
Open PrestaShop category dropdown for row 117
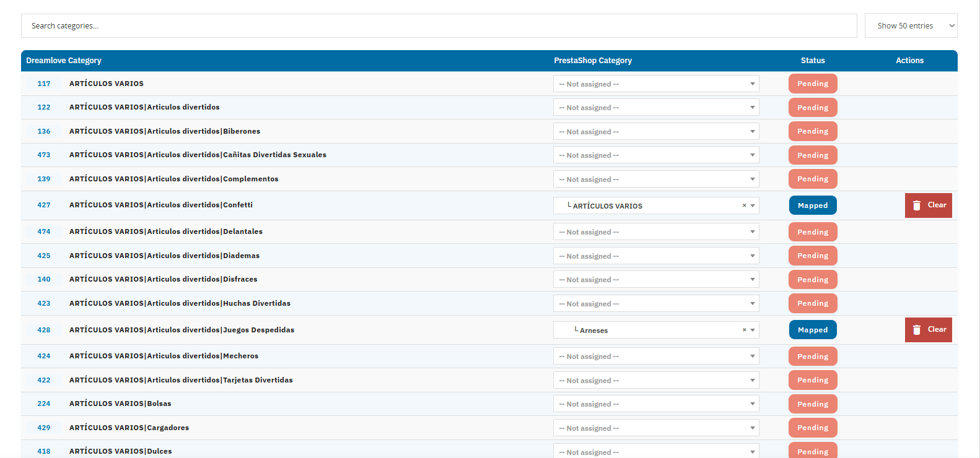(655, 84)
